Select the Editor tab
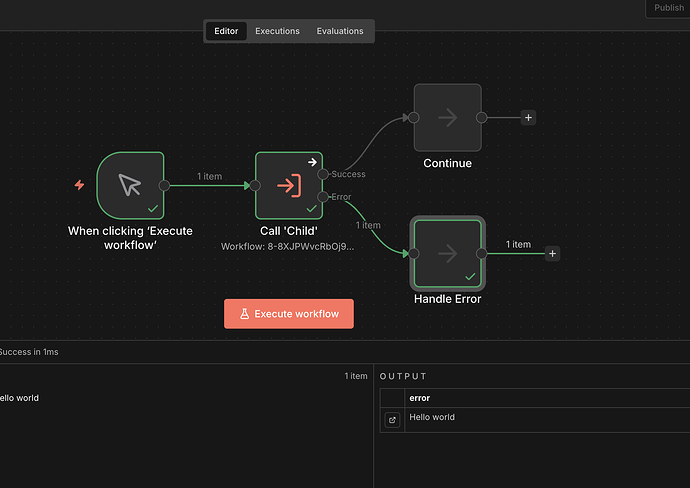Viewport: 690px width, 488px height. [x=226, y=31]
